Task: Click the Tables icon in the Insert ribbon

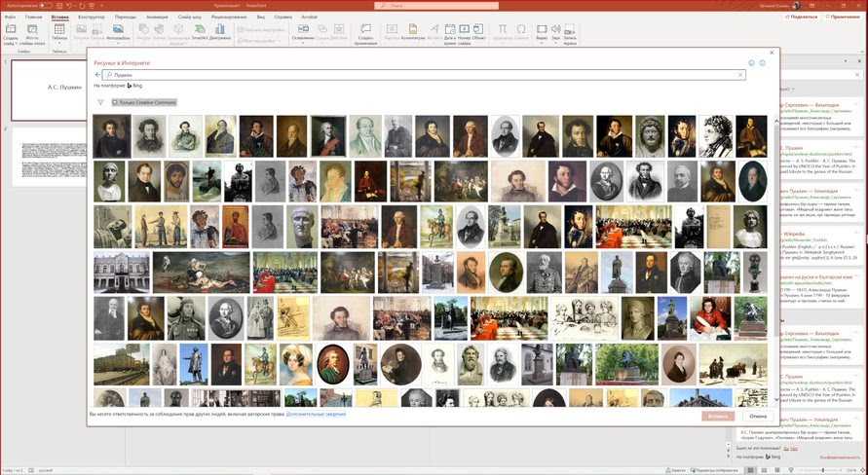Action: [x=59, y=30]
